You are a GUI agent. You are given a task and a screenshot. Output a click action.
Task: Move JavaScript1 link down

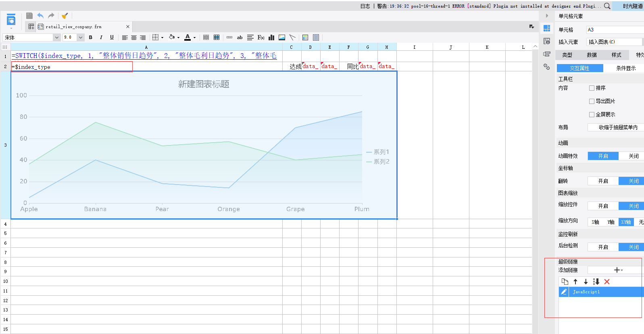pos(586,282)
